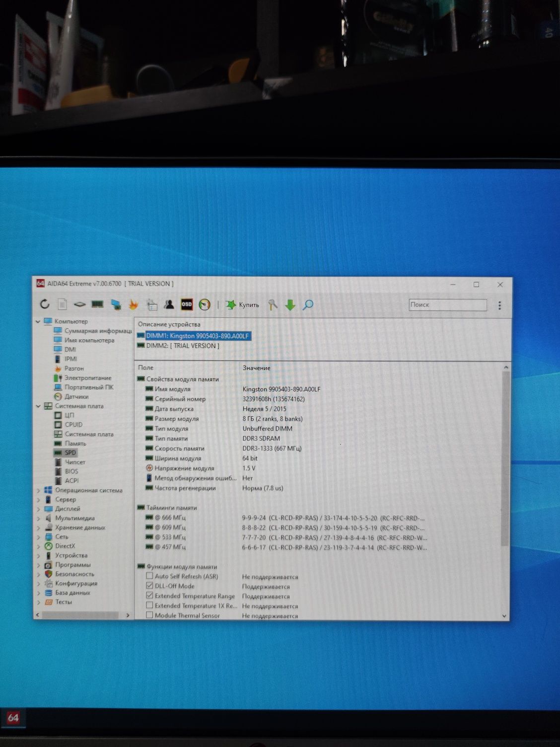Open the Чипсет tree item
The image size is (560, 747).
(75, 462)
